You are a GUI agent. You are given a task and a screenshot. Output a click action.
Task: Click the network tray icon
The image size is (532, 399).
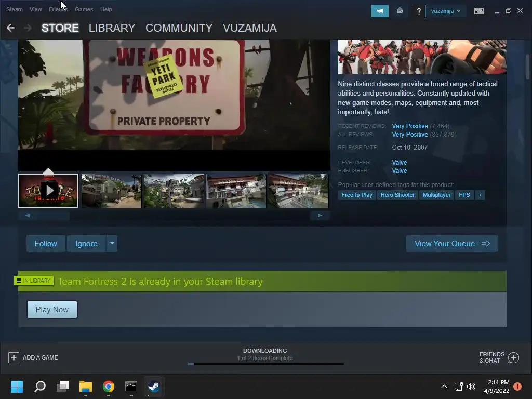click(x=458, y=387)
